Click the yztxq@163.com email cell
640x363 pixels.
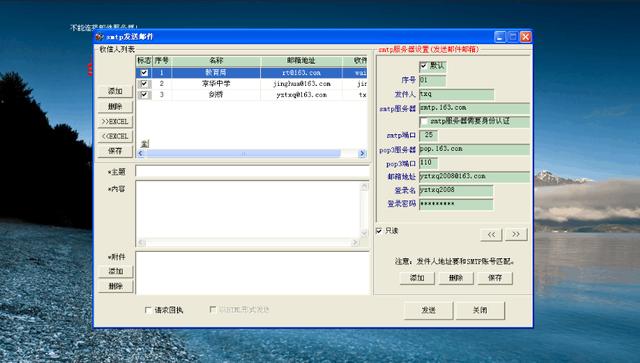coord(301,95)
